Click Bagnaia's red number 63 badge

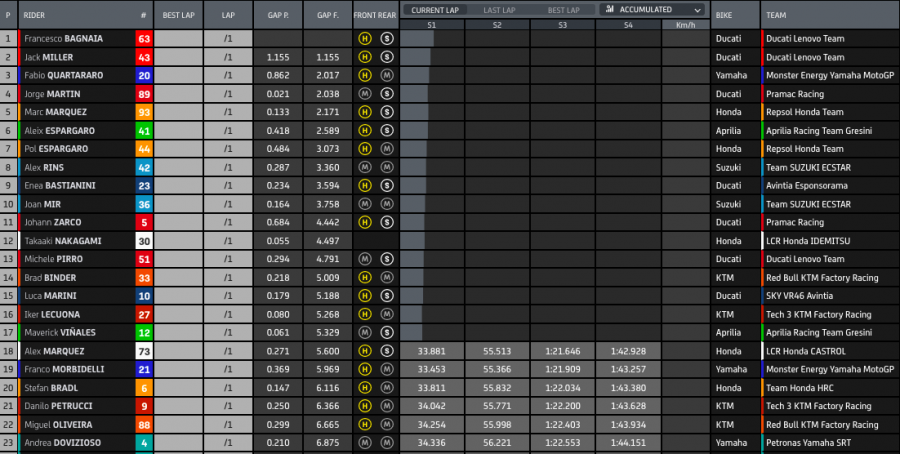click(144, 39)
